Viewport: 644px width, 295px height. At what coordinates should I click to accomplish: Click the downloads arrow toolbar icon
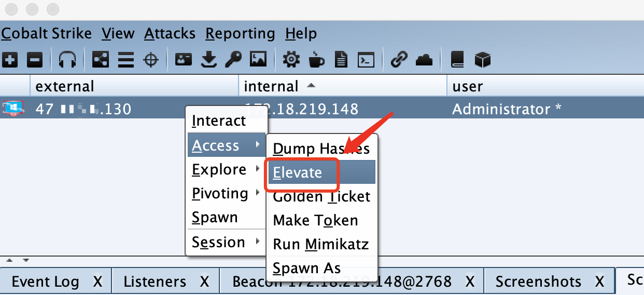pos(208,60)
